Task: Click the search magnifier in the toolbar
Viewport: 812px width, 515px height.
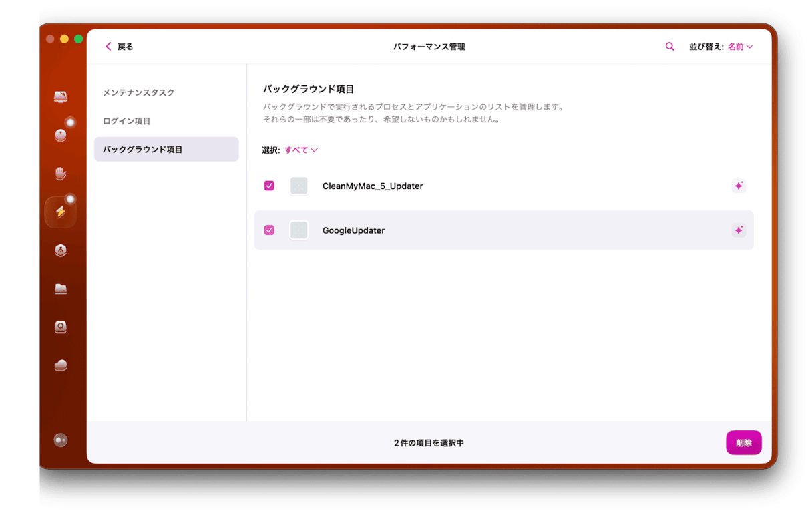Action: pyautogui.click(x=670, y=46)
